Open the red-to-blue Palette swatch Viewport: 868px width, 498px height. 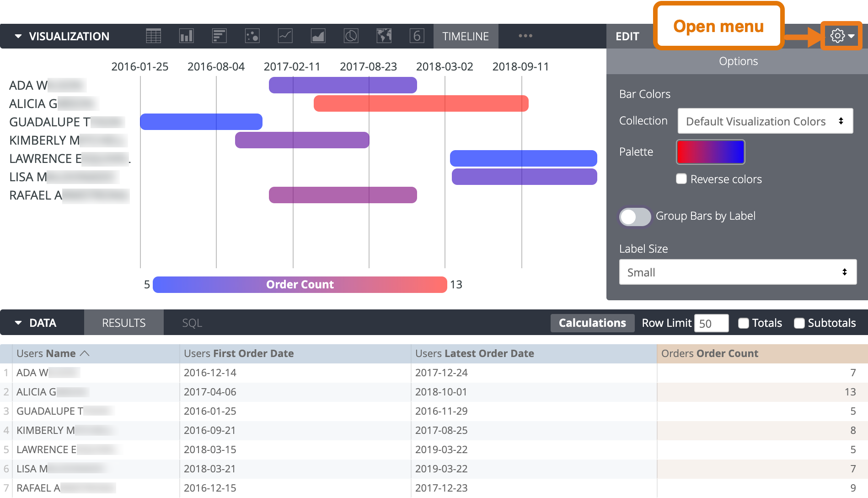click(710, 152)
